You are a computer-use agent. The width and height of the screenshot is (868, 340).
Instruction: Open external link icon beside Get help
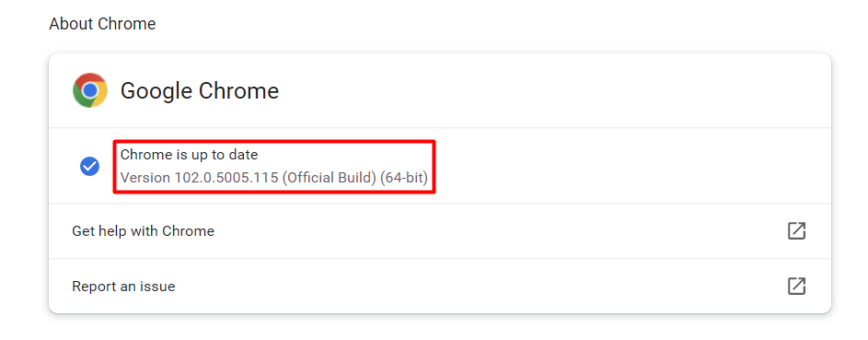(x=796, y=231)
